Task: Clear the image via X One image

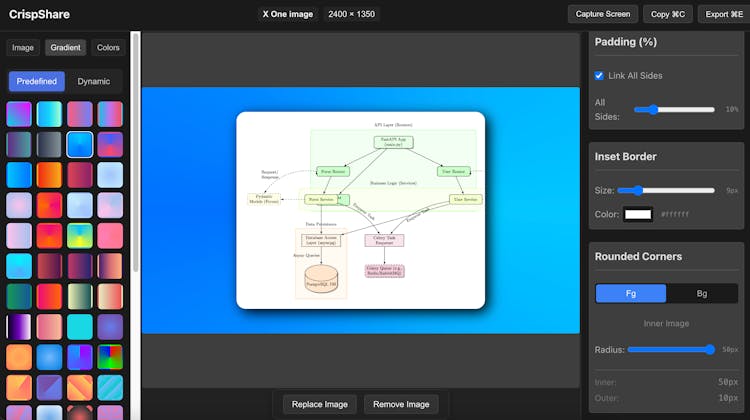Action: pos(287,14)
